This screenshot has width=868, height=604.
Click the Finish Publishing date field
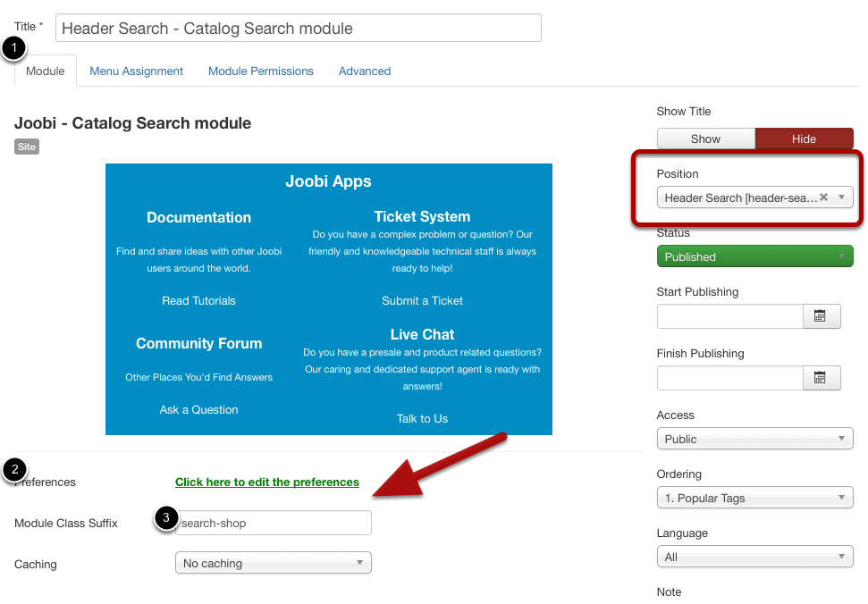tap(730, 378)
